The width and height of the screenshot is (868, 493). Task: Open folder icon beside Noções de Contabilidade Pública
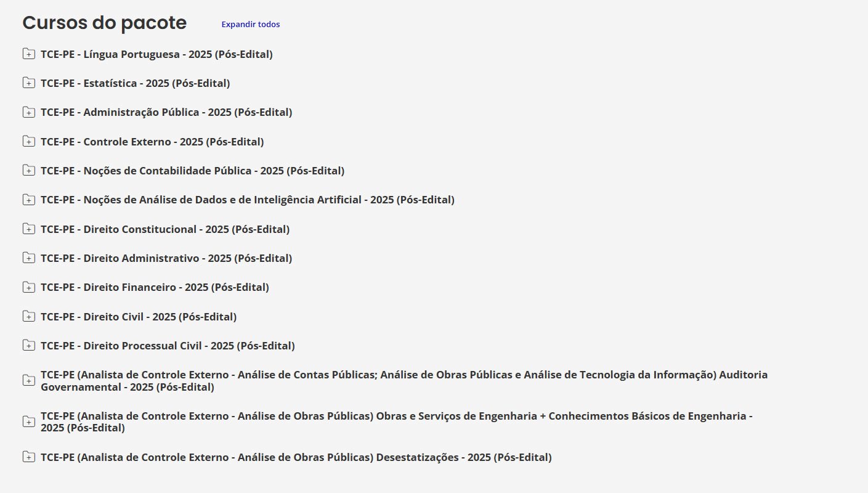(x=28, y=171)
